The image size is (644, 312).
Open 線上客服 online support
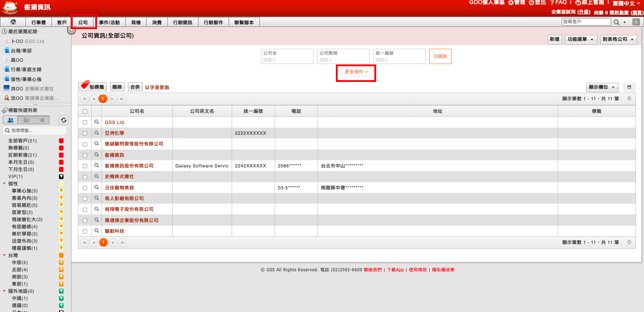(589, 3)
